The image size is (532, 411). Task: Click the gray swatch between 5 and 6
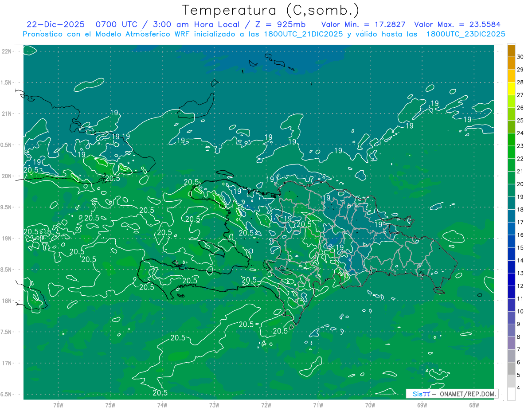[511, 368]
